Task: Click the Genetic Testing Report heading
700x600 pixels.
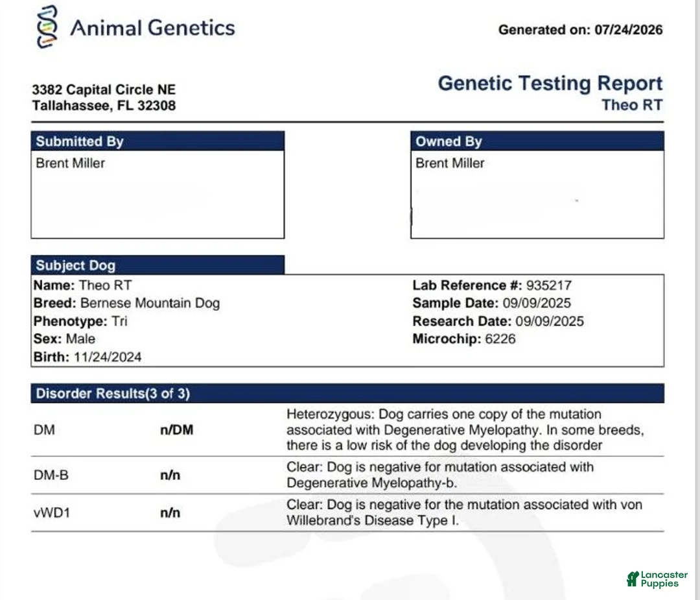Action: click(550, 83)
